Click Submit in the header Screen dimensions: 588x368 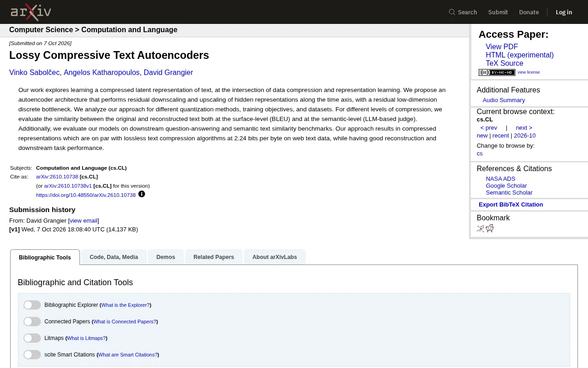point(498,12)
